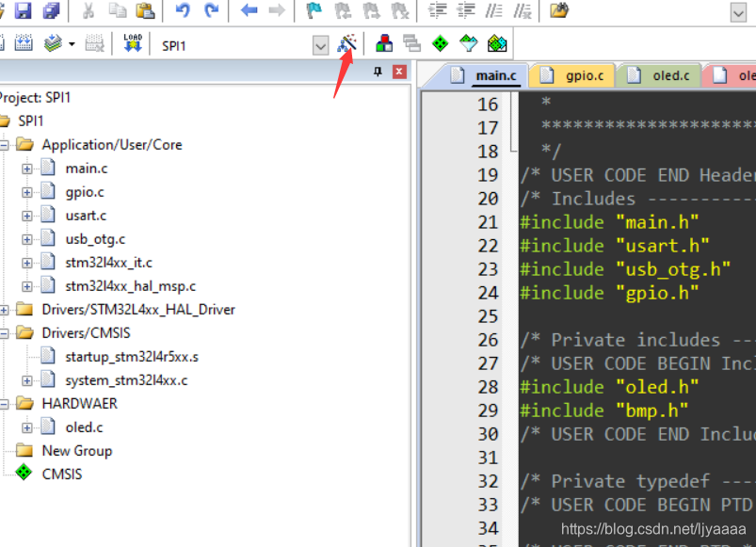Viewport: 756px width, 547px height.
Task: Open Manage Multi-Project Workspace
Action: coord(411,43)
